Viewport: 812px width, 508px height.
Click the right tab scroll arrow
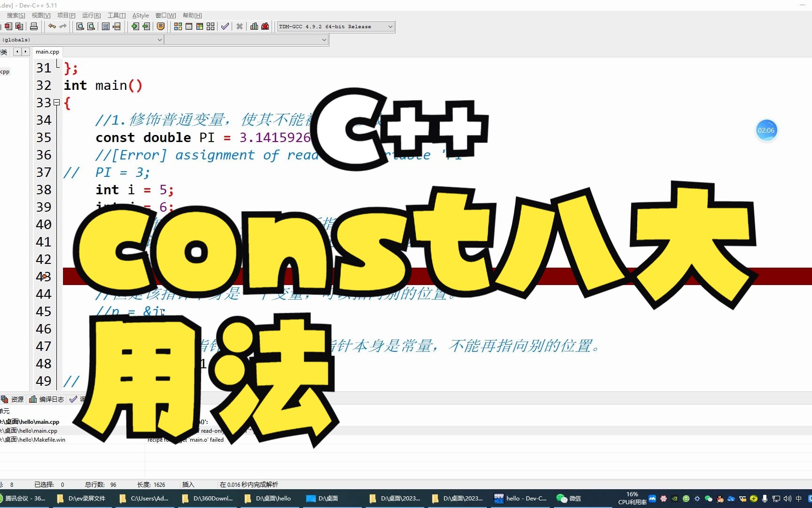coord(26,52)
